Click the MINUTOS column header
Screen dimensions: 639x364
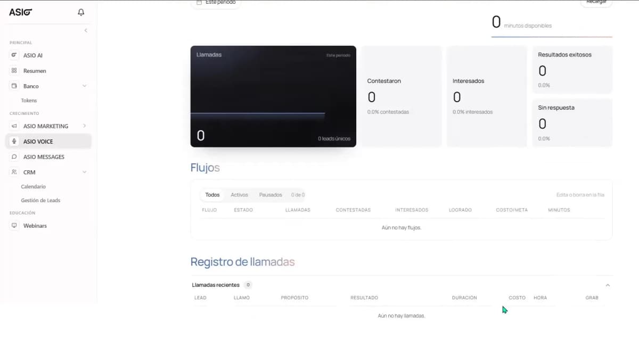[559, 210]
